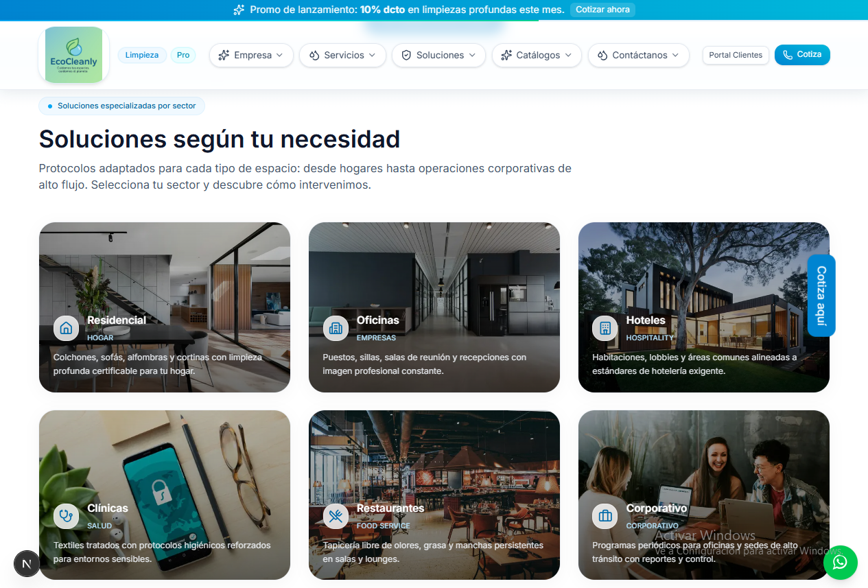Click the Oficinas building icon
Image resolution: width=868 pixels, height=588 pixels.
[336, 328]
